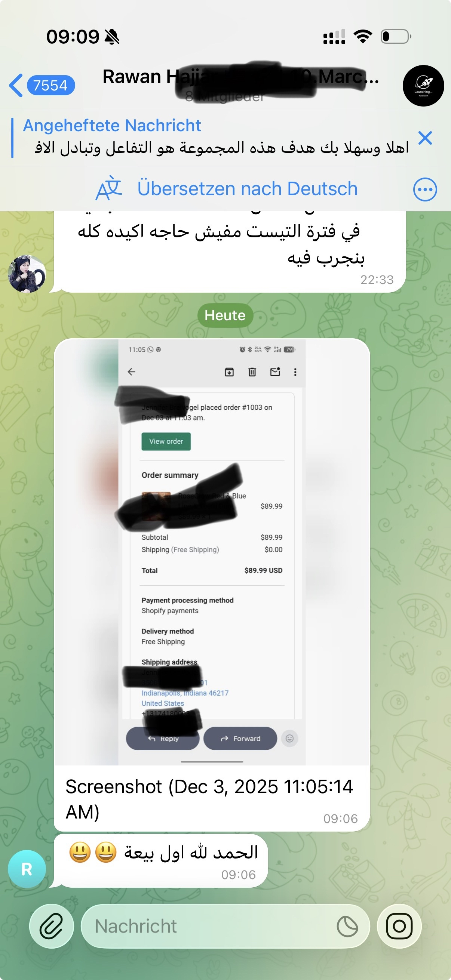The height and width of the screenshot is (980, 451).
Task: Open the translation options three-dot menu
Action: coord(425,189)
